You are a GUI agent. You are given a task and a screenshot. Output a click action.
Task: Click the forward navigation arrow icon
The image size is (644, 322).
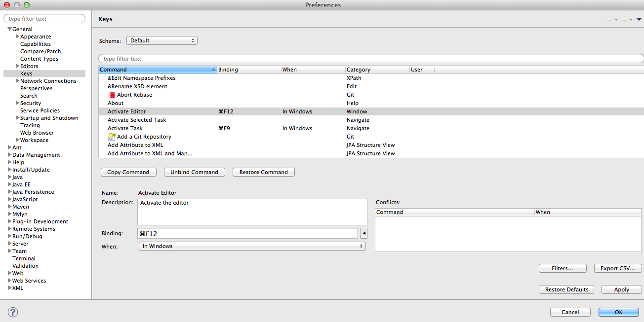pos(624,19)
